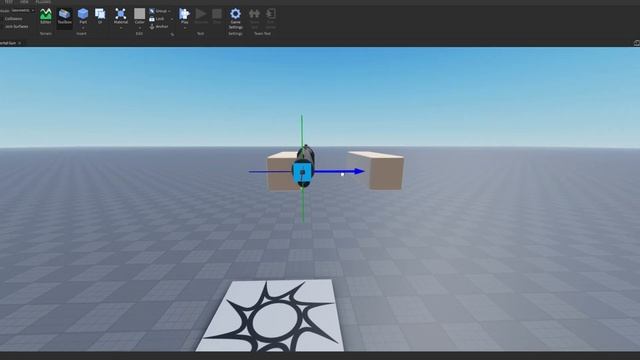Open the Terrain Editor
Viewport: 640px width, 360px height.
46,16
